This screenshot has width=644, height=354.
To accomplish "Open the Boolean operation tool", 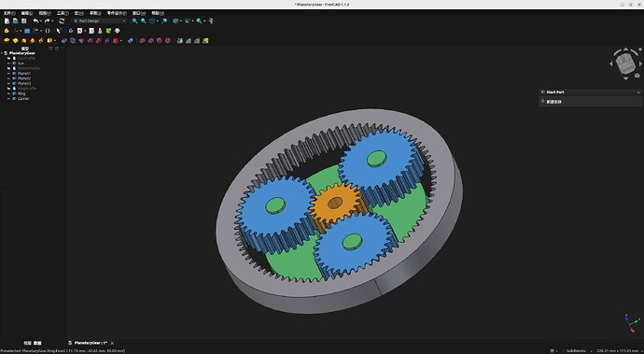I will coord(130,41).
